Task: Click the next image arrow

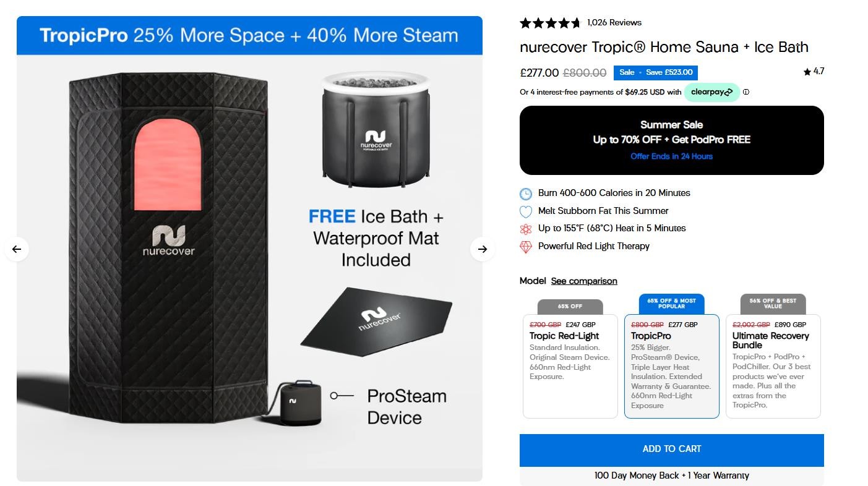Action: 483,249
